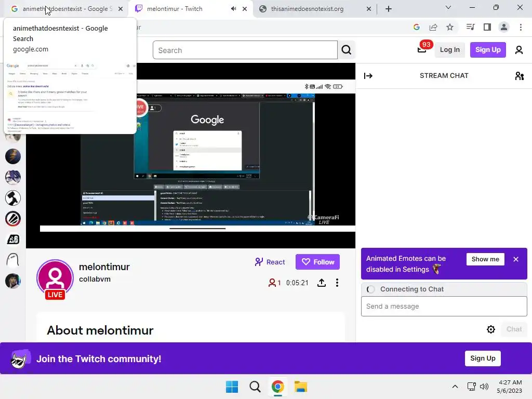Open Windows Start menu
The width and height of the screenshot is (532, 399).
232,387
